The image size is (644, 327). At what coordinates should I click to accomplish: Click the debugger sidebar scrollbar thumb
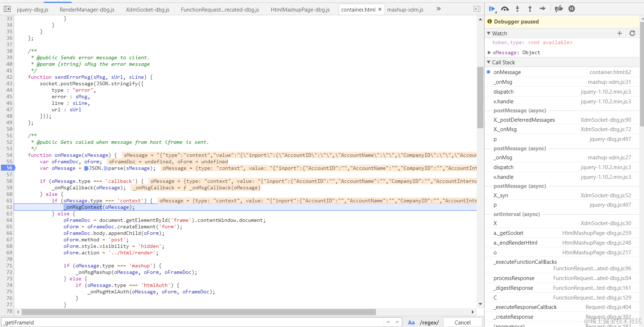click(641, 74)
